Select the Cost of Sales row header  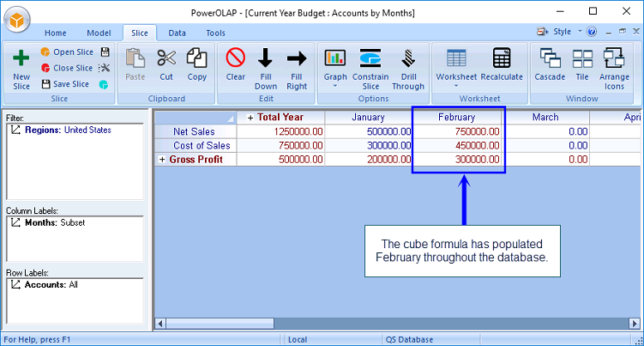[196, 146]
